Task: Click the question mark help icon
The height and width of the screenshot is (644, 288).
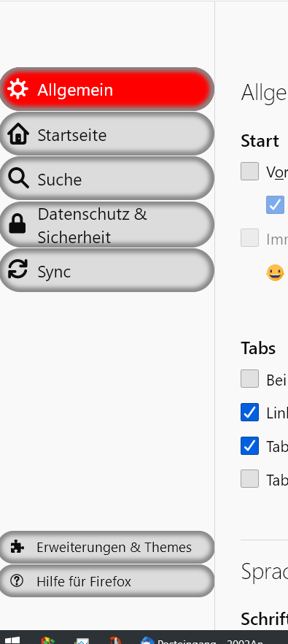Action: (x=17, y=580)
